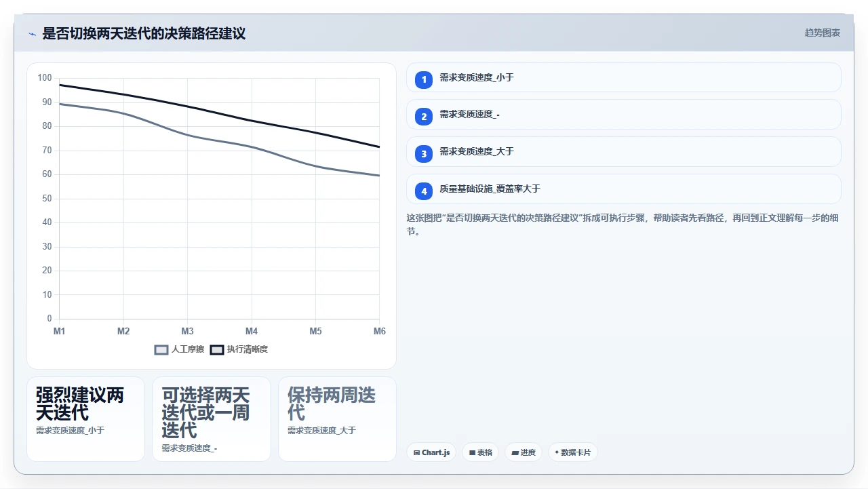The image size is (868, 489).
Task: Click the M3 x-axis label
Action: [x=188, y=331]
